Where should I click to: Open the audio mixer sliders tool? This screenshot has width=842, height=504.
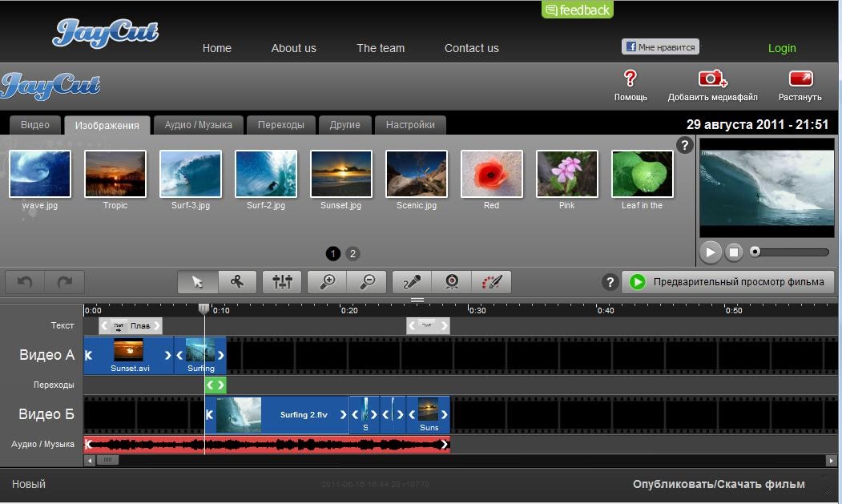point(282,281)
